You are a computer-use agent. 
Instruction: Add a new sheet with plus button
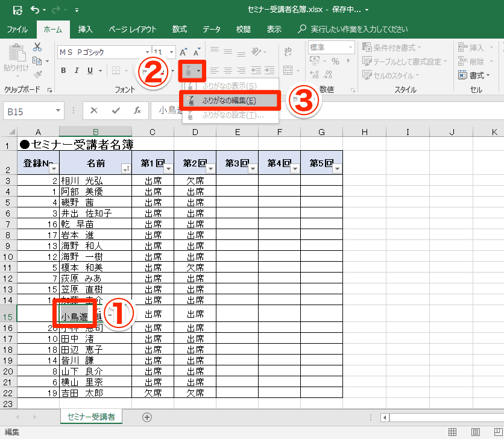[x=146, y=417]
